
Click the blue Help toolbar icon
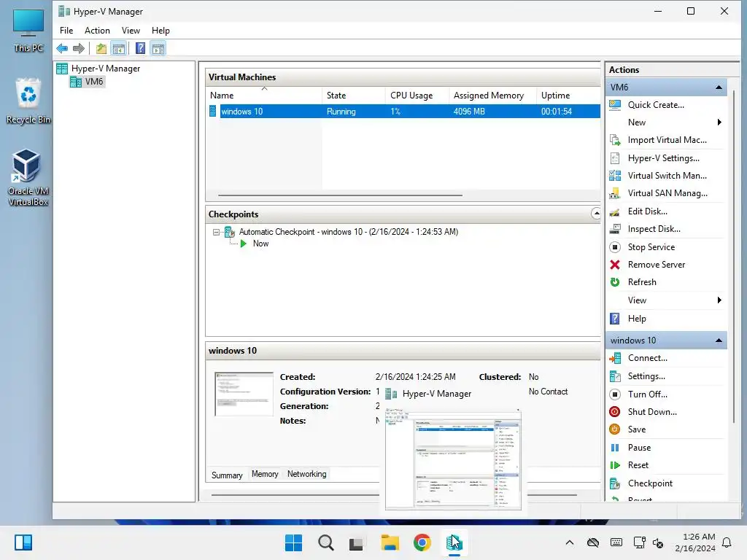(140, 48)
